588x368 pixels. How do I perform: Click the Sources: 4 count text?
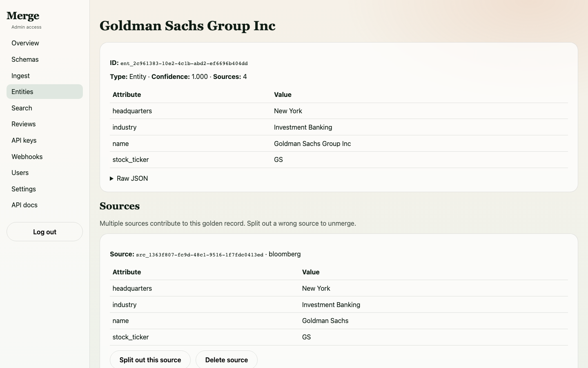point(230,76)
